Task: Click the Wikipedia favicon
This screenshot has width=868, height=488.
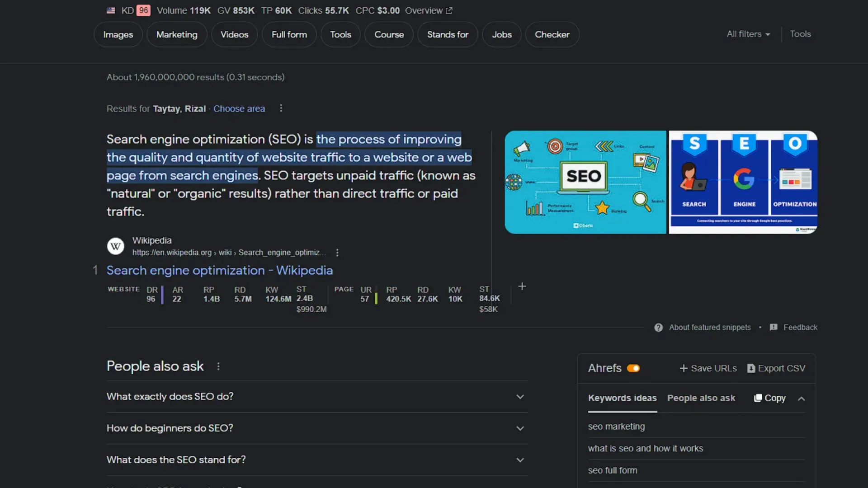Action: [115, 246]
